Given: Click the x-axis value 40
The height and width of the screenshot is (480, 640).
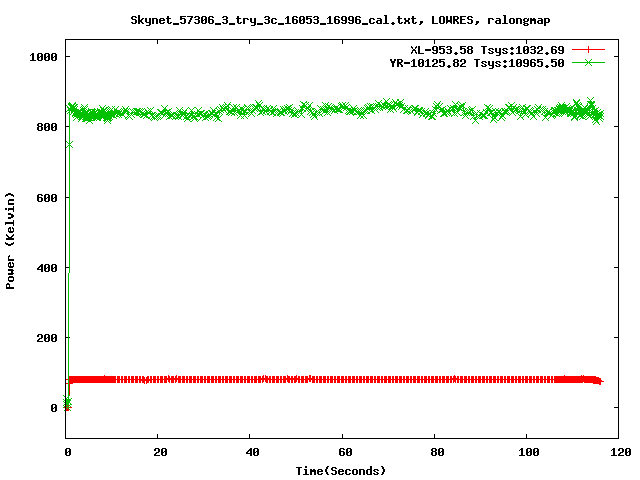Looking at the screenshot, I should (x=252, y=452).
